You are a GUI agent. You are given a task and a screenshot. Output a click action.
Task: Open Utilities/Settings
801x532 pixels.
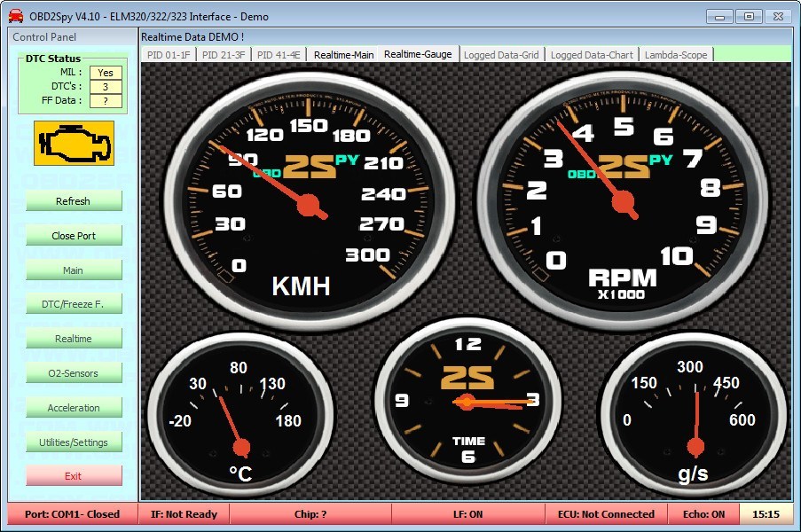(75, 442)
